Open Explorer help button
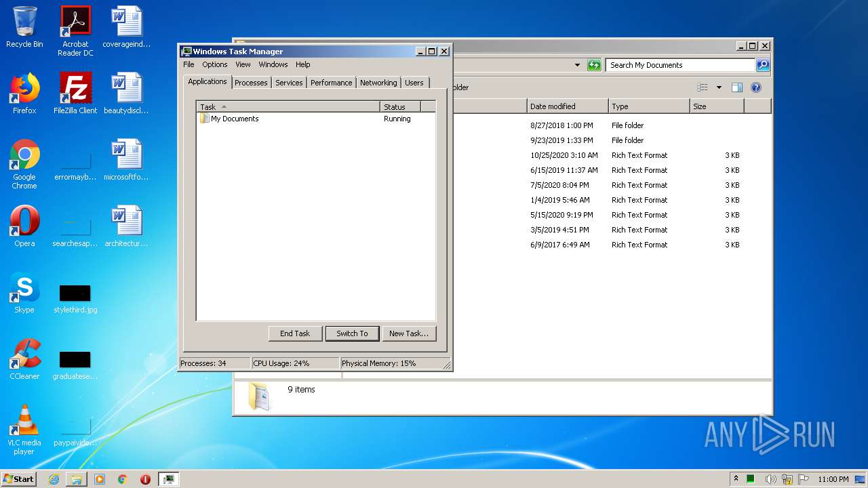 pos(756,87)
